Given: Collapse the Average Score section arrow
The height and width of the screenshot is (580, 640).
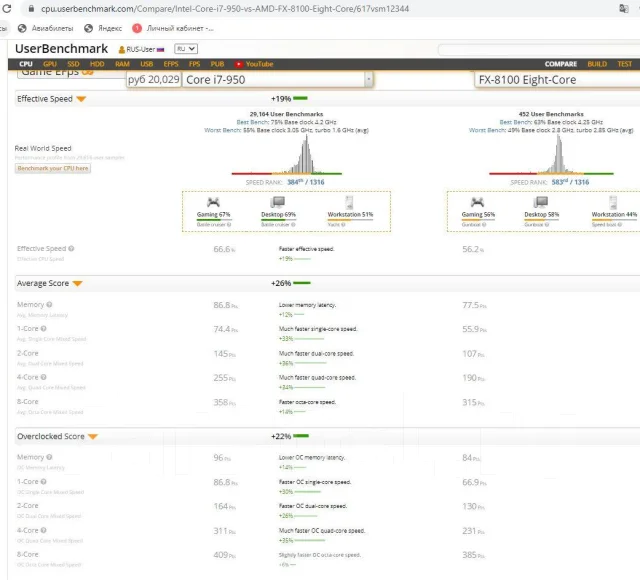Looking at the screenshot, I should tap(77, 283).
